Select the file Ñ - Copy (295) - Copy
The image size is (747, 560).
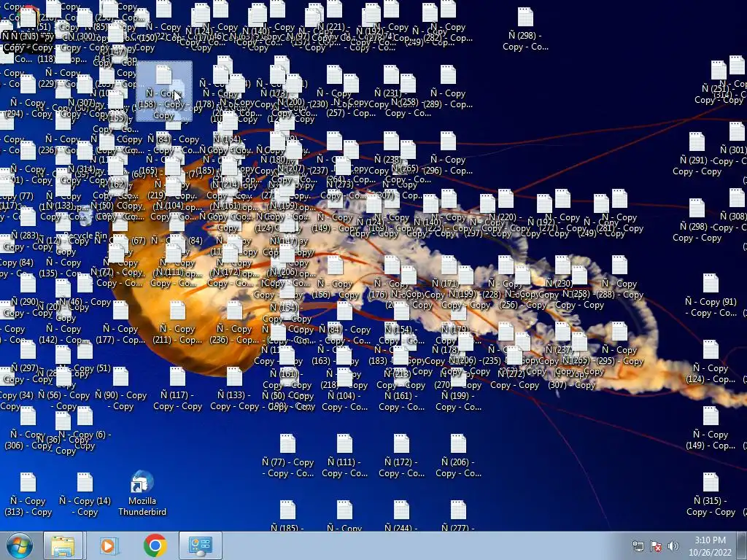coord(619,344)
